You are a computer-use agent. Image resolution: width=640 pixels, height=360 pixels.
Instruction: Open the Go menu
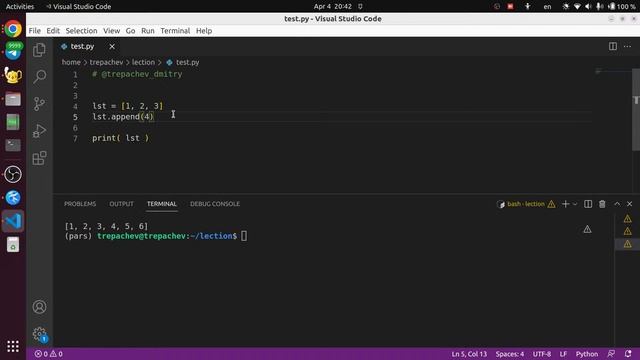tap(130, 31)
